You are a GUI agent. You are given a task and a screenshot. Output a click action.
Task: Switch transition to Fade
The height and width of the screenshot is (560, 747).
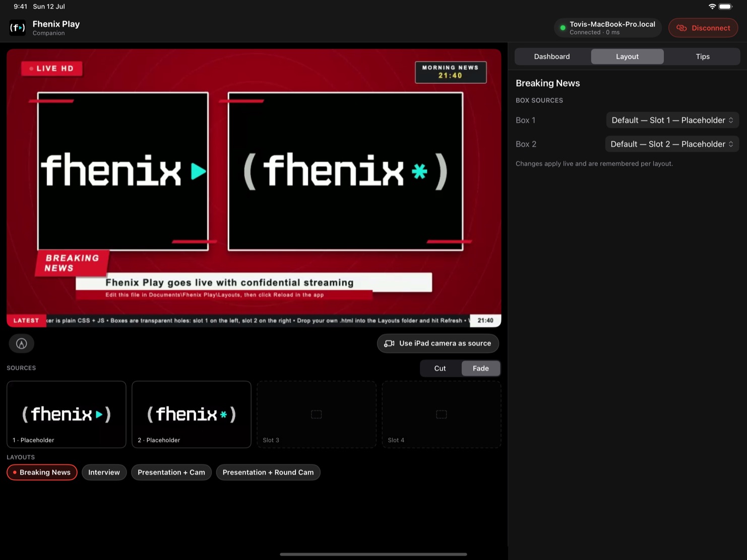(481, 368)
